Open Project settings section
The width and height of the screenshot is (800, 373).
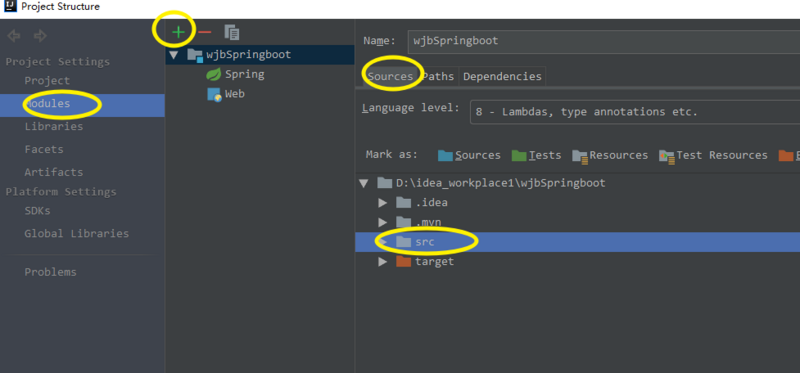[47, 81]
